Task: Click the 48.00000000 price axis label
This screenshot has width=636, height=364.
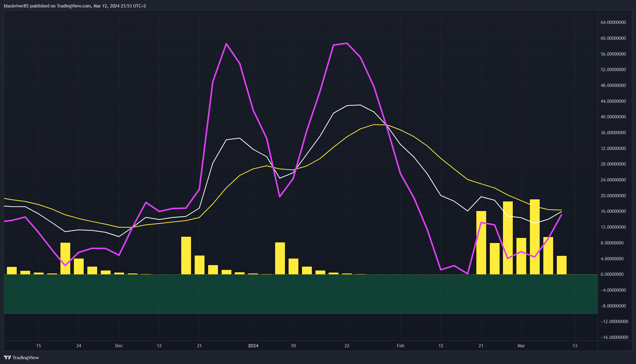Action: click(x=613, y=85)
